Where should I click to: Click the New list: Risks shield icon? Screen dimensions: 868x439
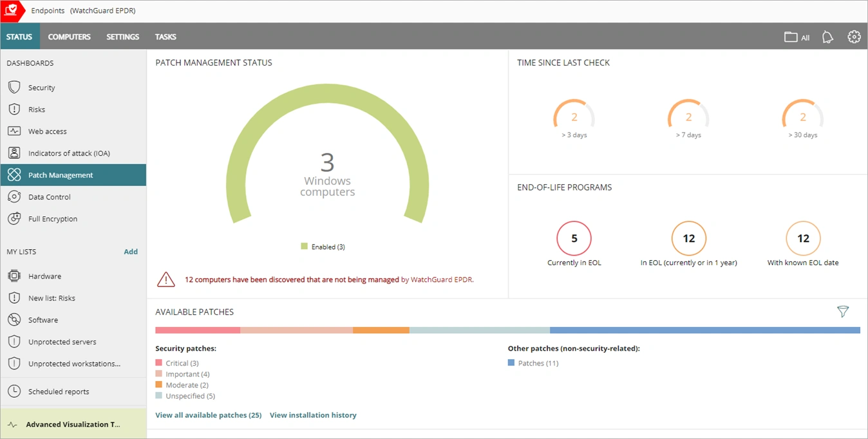pyautogui.click(x=14, y=298)
